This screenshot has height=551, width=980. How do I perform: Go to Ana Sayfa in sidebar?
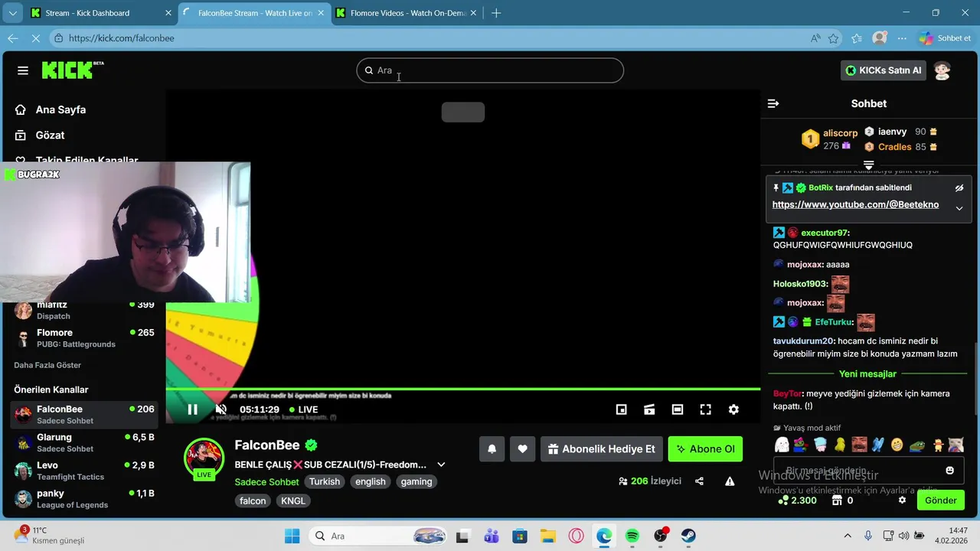[x=60, y=109]
